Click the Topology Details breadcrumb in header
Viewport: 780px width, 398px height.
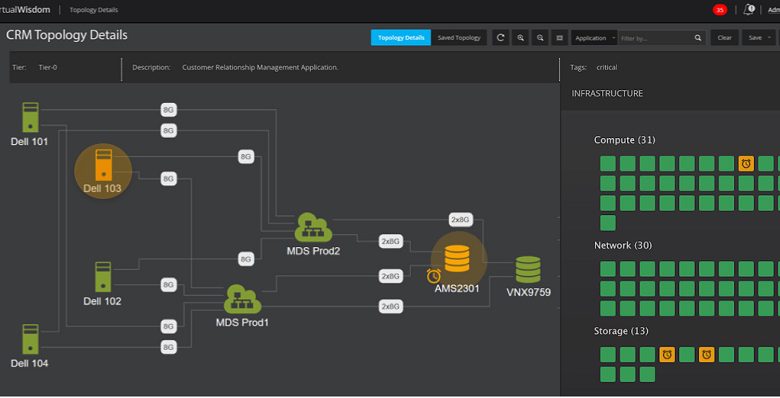coord(94,10)
